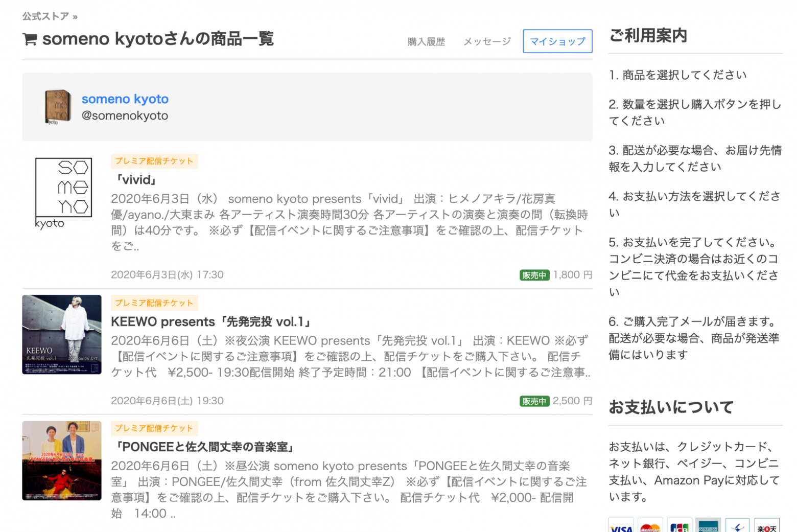The height and width of the screenshot is (532, 797).
Task: Click the American Express logo
Action: click(x=709, y=525)
